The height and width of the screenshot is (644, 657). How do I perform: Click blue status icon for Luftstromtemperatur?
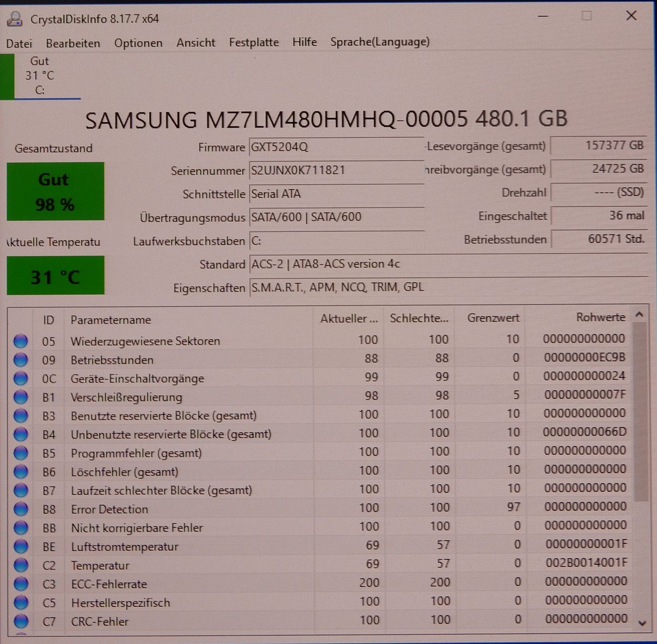21,546
